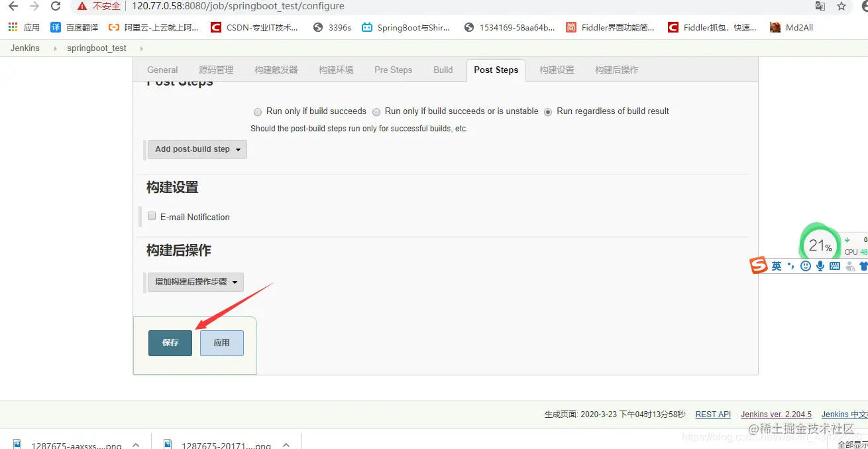Screen dimensions: 868x449
Task: Open the Md2All bookmark
Action: (791, 27)
